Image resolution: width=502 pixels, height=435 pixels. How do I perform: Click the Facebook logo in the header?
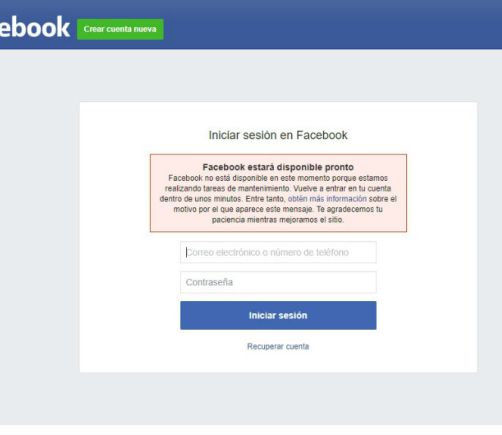point(34,27)
